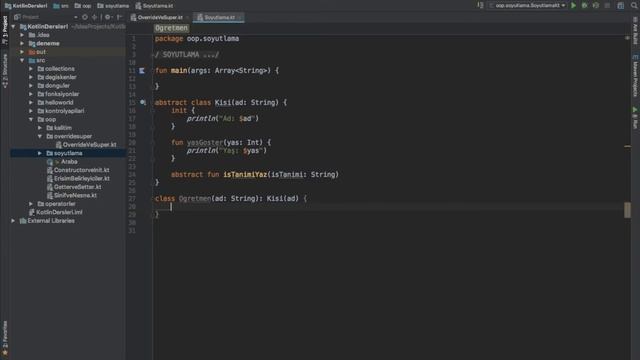Viewport: 640px width, 360px height.
Task: Open the run configuration dropdown oop.soyutlama.SoyutlamaKt
Action: click(x=527, y=6)
